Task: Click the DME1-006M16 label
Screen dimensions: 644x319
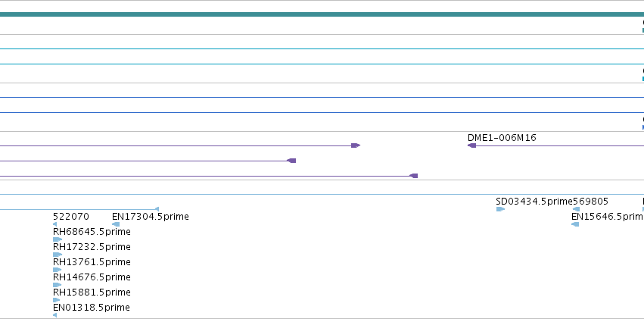Action: click(x=502, y=138)
